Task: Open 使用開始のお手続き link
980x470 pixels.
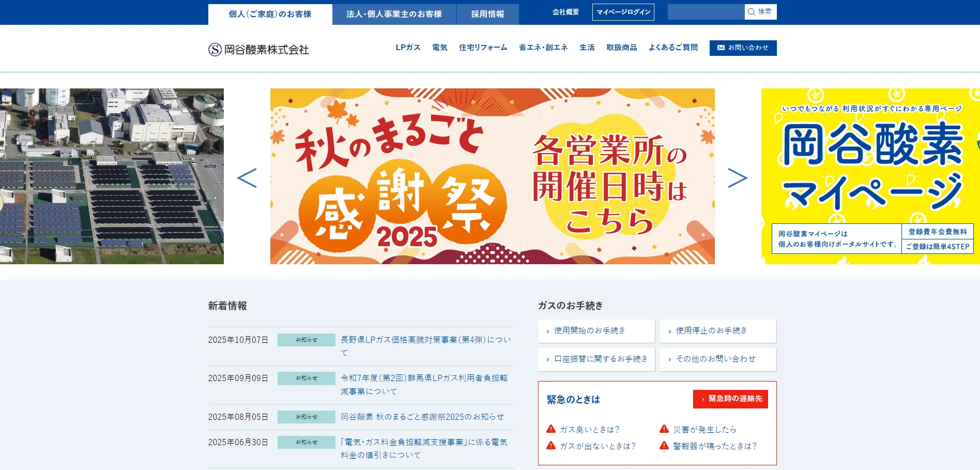Action: (596, 331)
